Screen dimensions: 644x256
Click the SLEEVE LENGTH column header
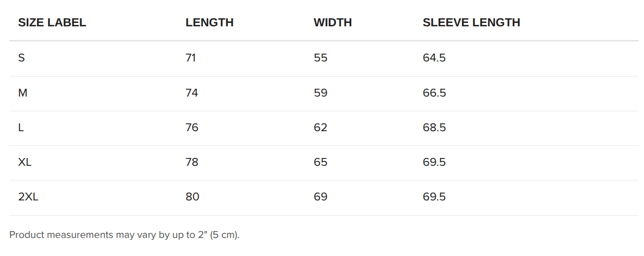(471, 22)
